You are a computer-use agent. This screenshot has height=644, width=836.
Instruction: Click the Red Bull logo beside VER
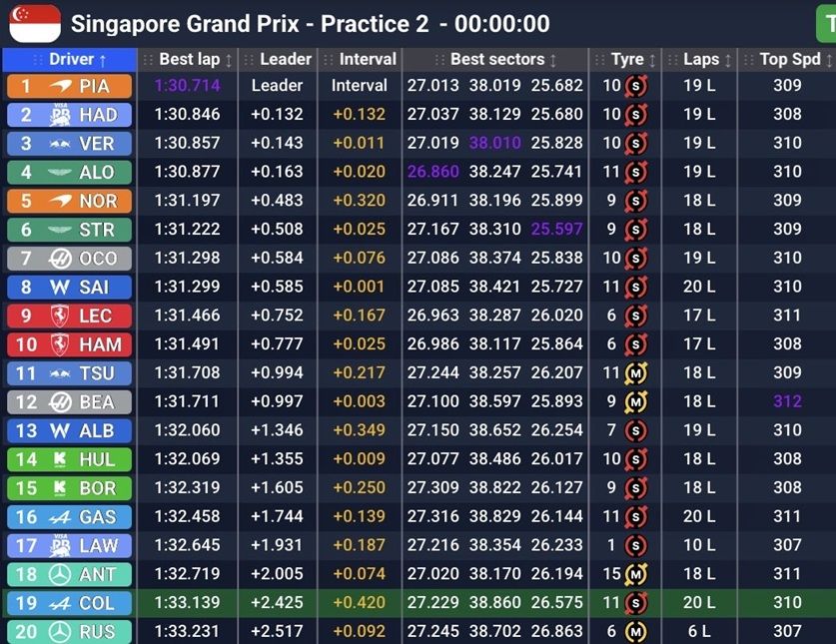tap(59, 144)
